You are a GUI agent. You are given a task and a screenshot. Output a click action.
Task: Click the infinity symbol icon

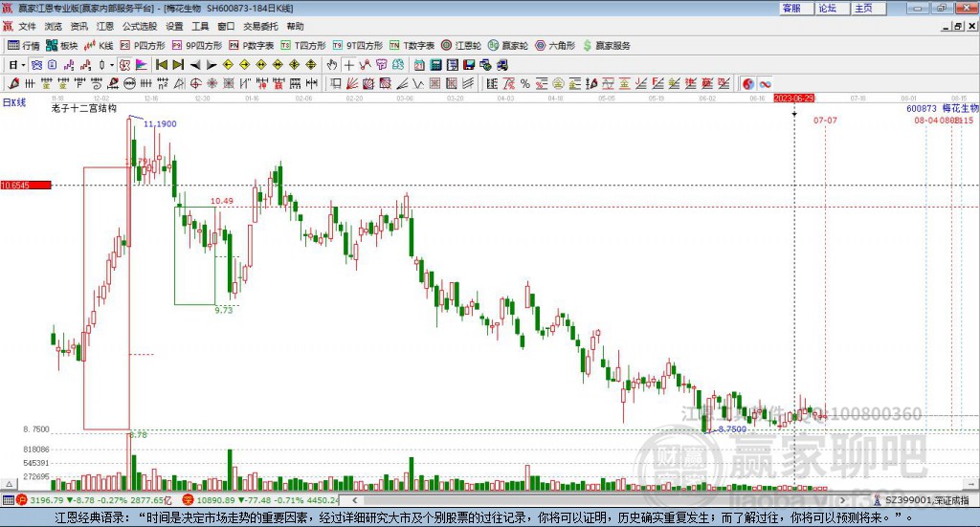(766, 84)
